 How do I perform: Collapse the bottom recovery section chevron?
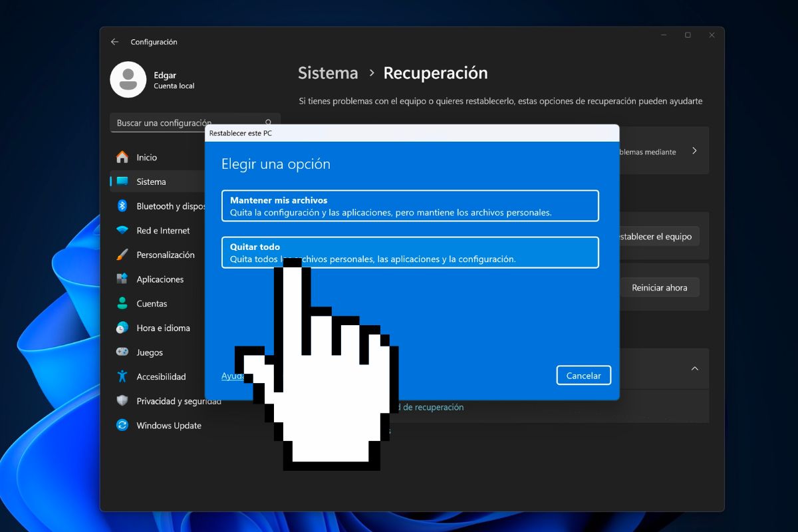[695, 368]
